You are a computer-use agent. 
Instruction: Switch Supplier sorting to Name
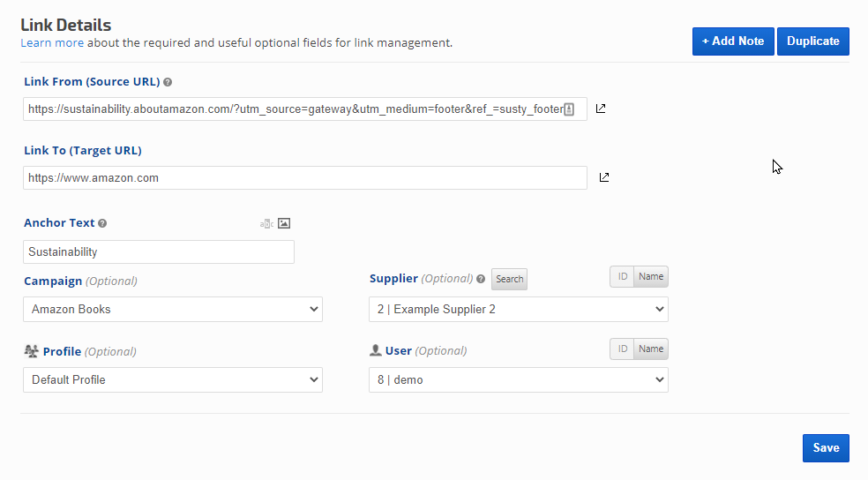651,277
